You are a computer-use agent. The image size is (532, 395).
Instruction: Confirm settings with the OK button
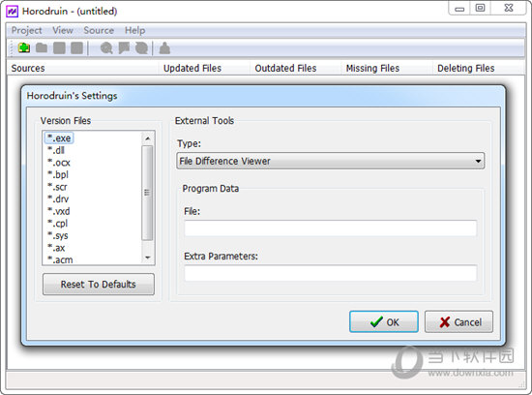(x=384, y=321)
